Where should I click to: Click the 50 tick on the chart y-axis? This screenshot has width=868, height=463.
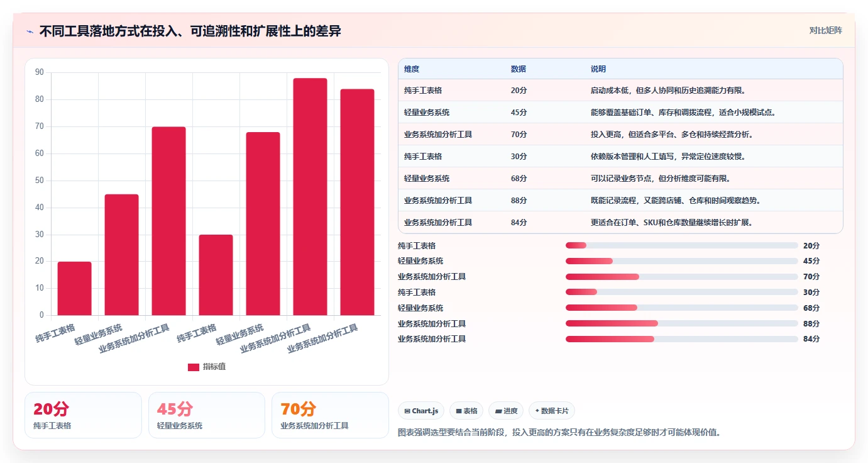pyautogui.click(x=40, y=181)
